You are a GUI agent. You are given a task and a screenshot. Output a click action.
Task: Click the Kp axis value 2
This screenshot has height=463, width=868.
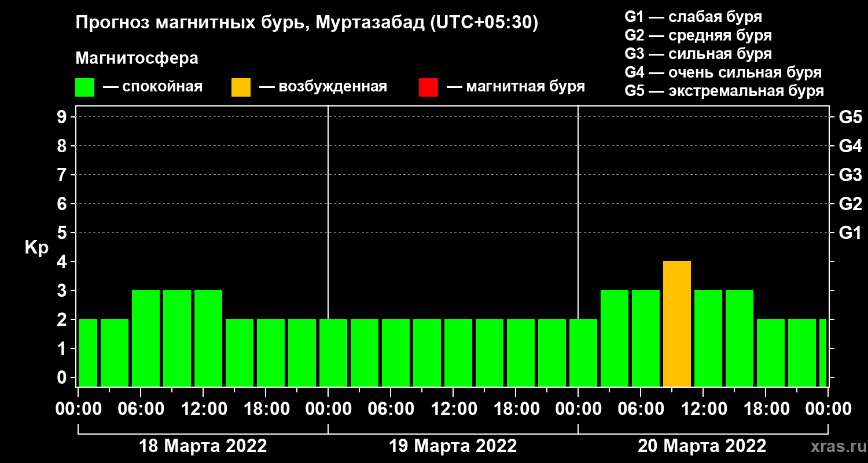point(63,319)
